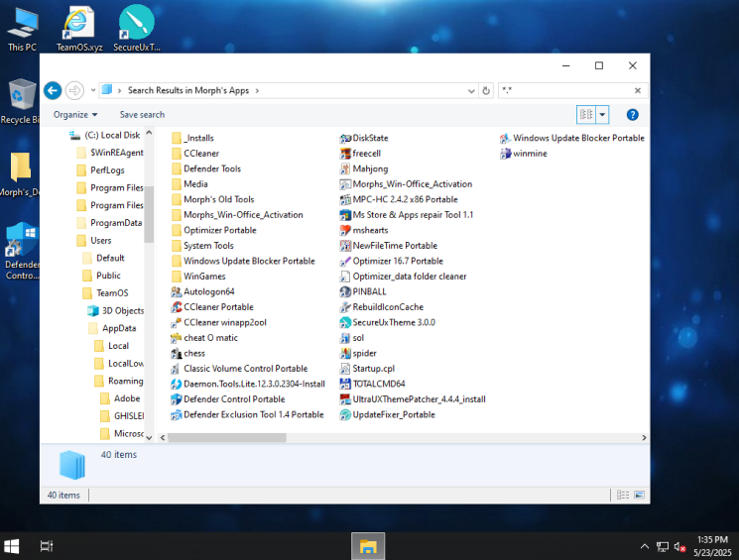Viewport: 739px width, 560px height.
Task: Select CCleaner Portable shortcut
Action: point(212,307)
